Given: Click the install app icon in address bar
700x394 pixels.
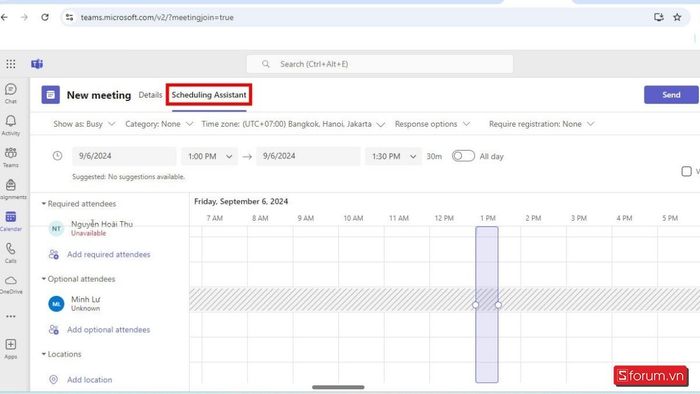Looking at the screenshot, I should pyautogui.click(x=658, y=17).
